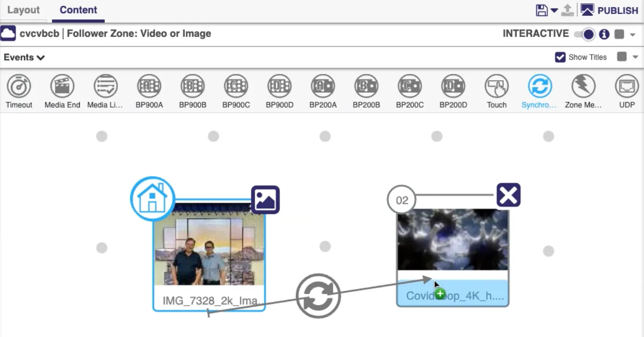This screenshot has height=337, width=644.
Task: Choose the BP900C button event
Action: click(x=236, y=86)
